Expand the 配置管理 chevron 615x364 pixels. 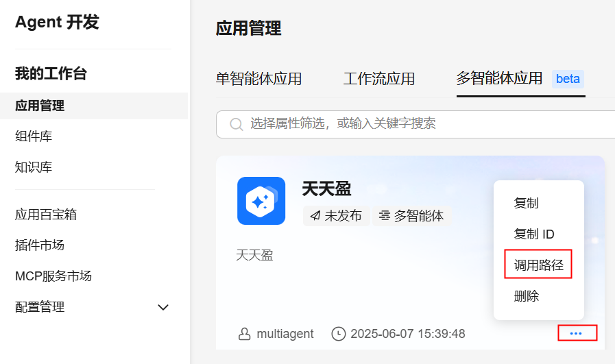pyautogui.click(x=163, y=307)
